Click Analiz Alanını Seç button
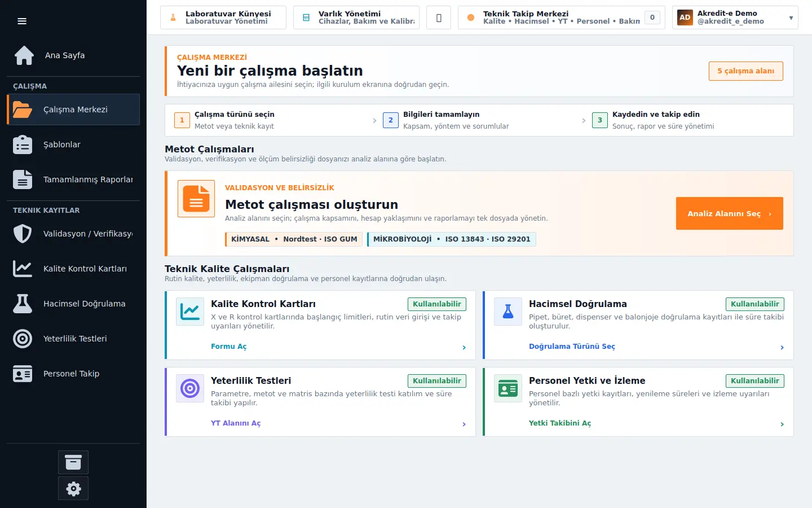The width and height of the screenshot is (812, 508). pos(730,213)
